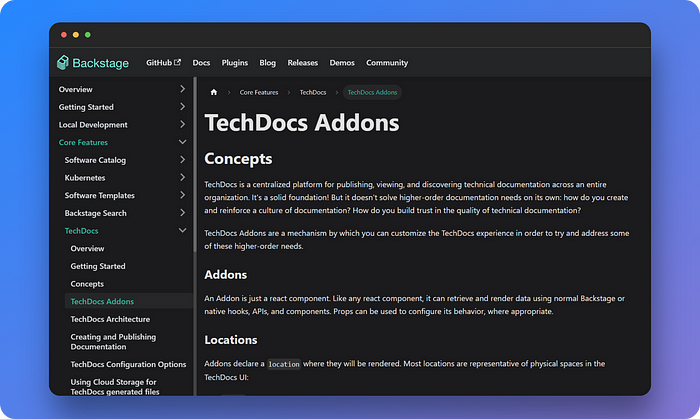Click the TechDocs Addons breadcrumb pill
Image resolution: width=700 pixels, height=419 pixels.
click(x=372, y=92)
